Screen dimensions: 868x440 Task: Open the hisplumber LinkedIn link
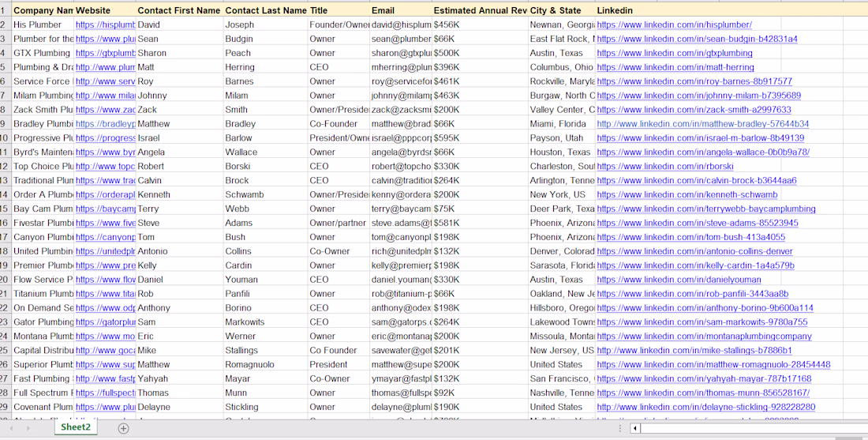pos(674,25)
